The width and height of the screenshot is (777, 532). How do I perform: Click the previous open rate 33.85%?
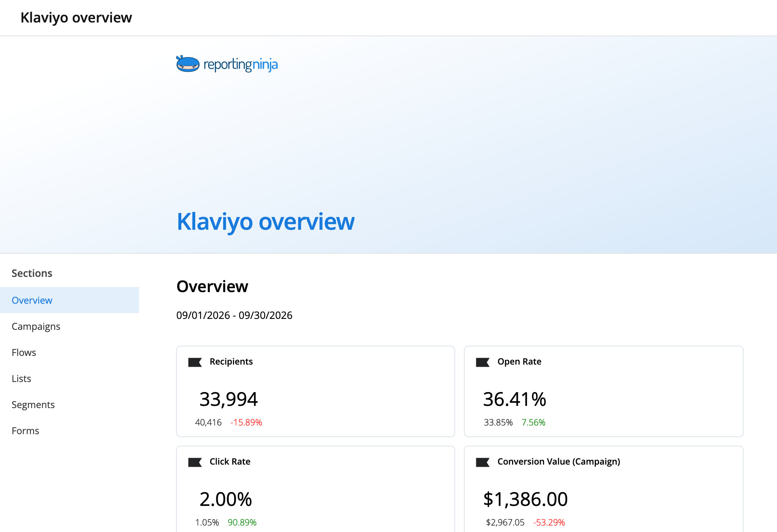(x=498, y=422)
